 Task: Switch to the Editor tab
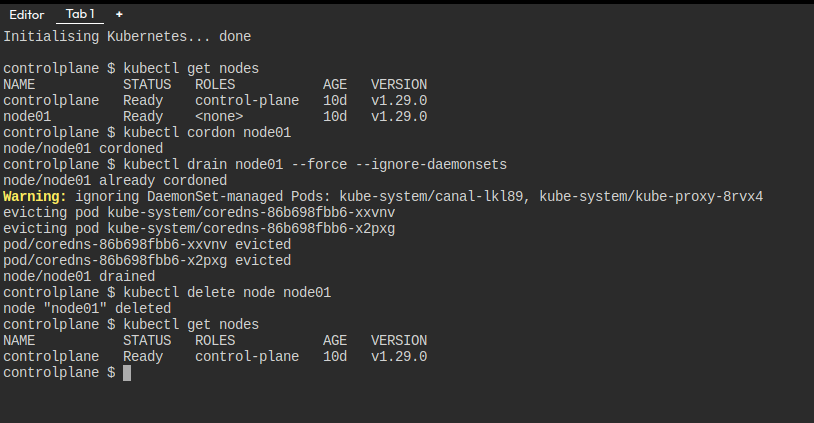click(27, 15)
